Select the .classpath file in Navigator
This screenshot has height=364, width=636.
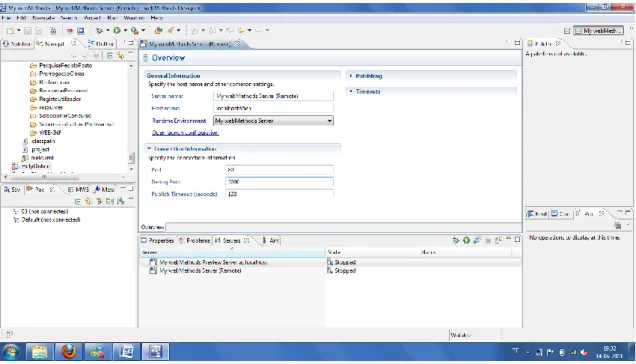pyautogui.click(x=40, y=141)
